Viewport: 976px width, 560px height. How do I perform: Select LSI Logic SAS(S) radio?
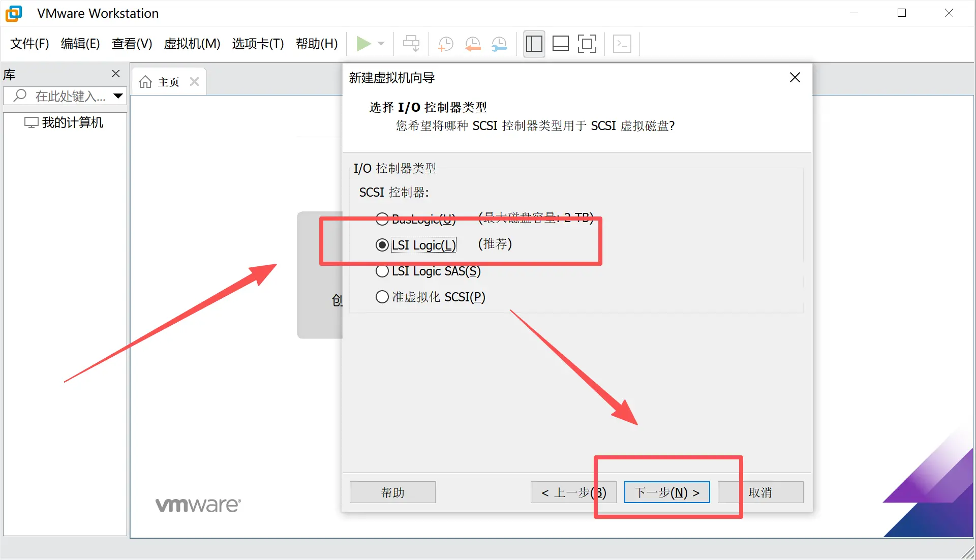382,271
